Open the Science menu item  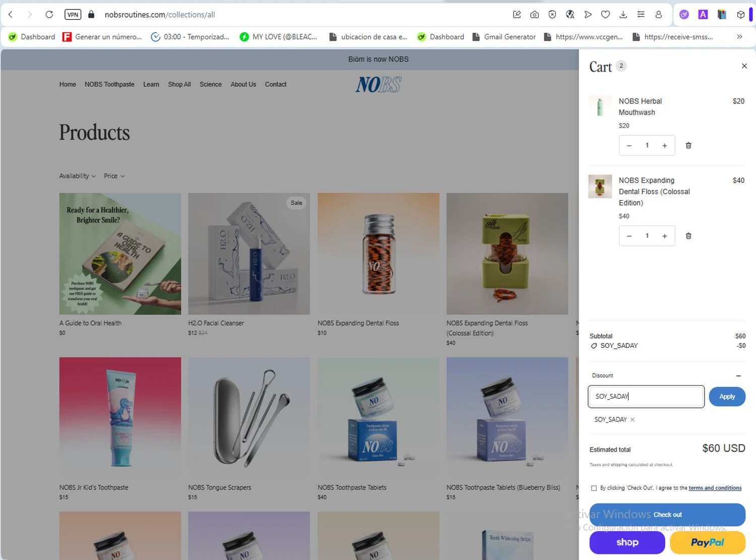point(211,84)
